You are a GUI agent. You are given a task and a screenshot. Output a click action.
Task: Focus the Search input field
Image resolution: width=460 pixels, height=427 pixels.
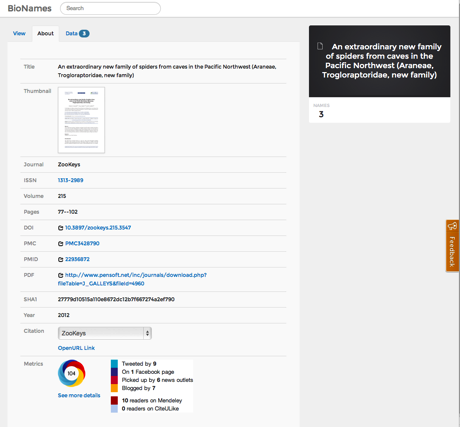110,8
